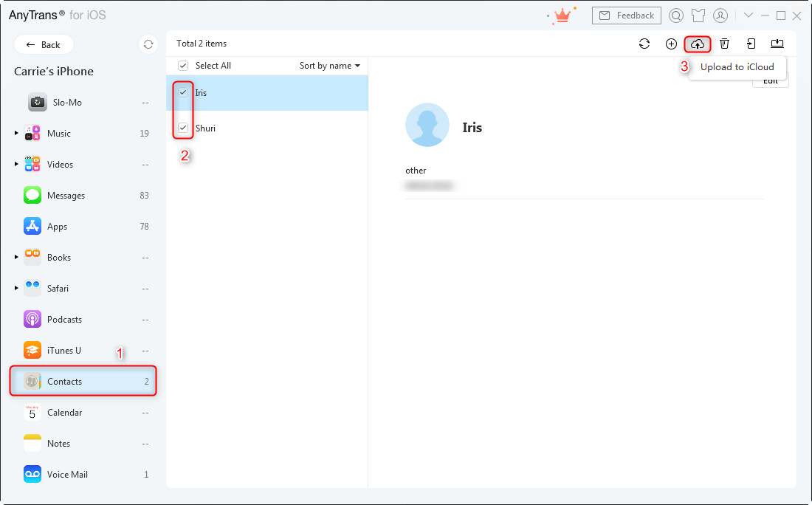Click the Add new contact plus icon
812x505 pixels.
point(671,44)
